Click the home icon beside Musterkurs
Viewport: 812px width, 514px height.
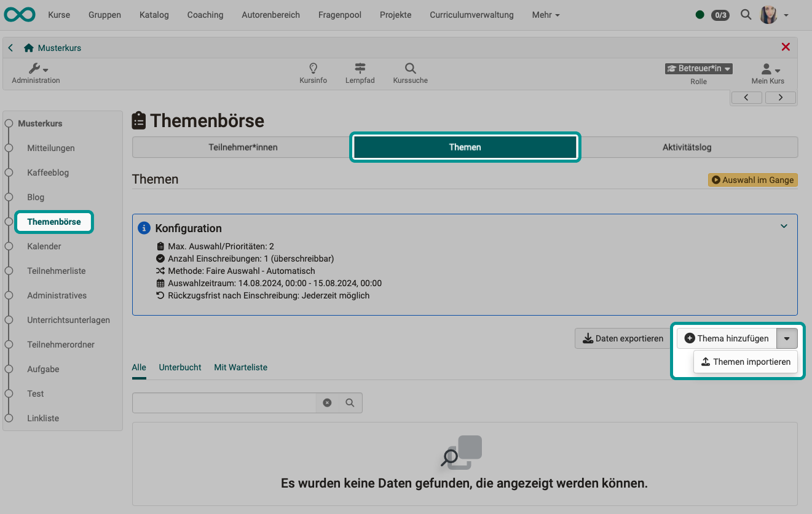point(28,47)
